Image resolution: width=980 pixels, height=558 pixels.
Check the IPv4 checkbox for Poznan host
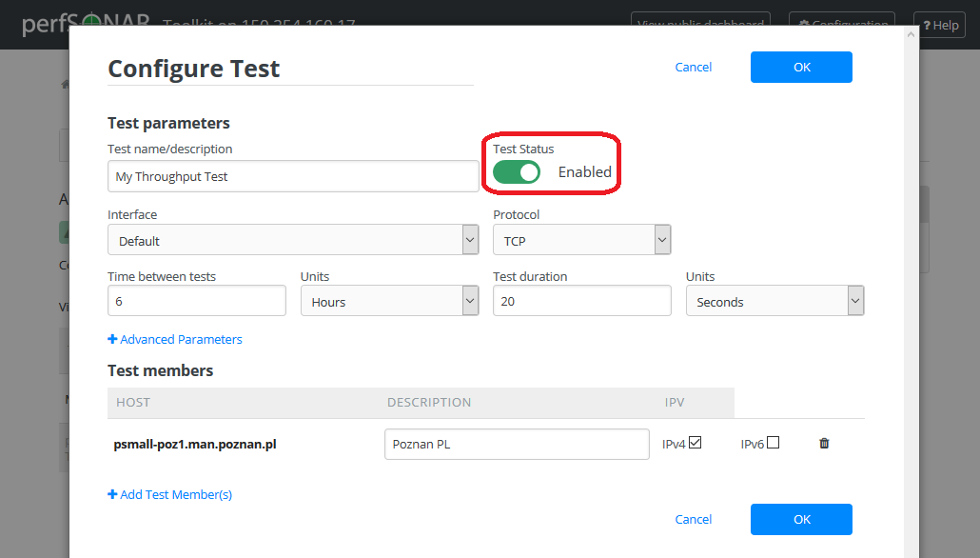click(695, 442)
